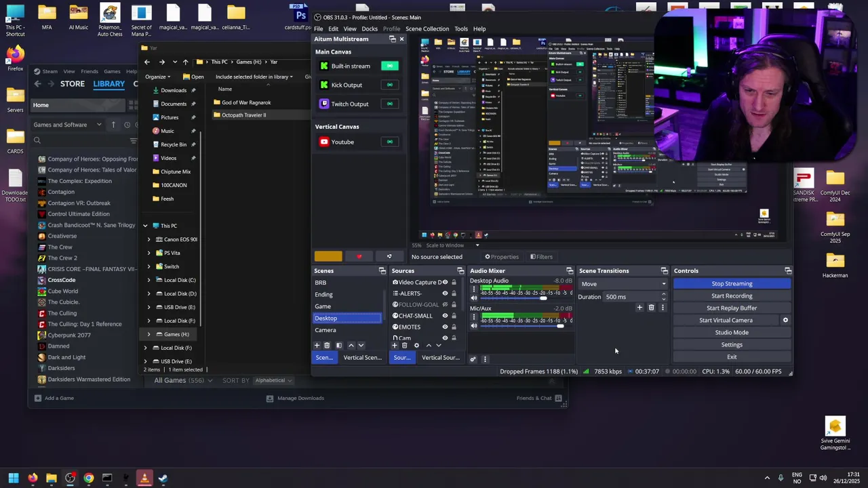Switch to the Vertical Sources tab
Screen dimensions: 868x488
(440, 358)
